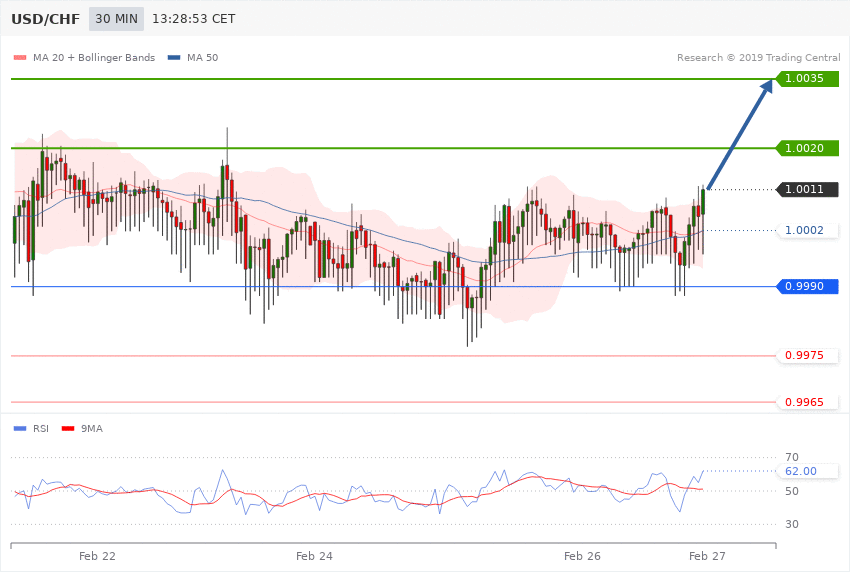The width and height of the screenshot is (850, 576).
Task: Click the RSI 70 axis label
Action: (x=791, y=457)
